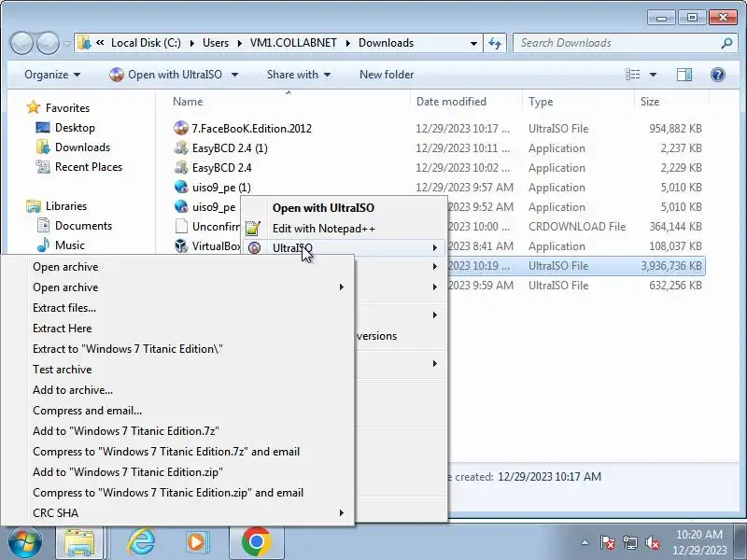Choose Add to "Windows 7 Titanic Edition.zip"
The height and width of the screenshot is (560, 747).
(128, 471)
